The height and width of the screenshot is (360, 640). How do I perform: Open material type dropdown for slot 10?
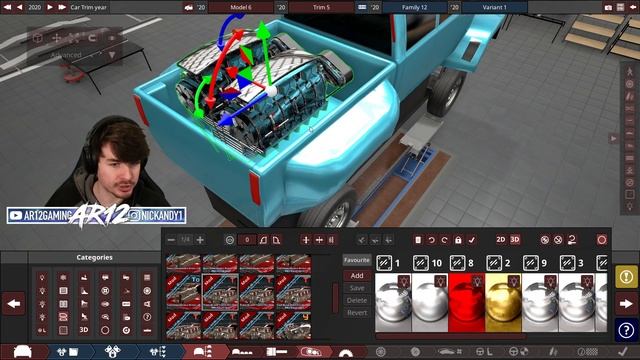(x=420, y=263)
